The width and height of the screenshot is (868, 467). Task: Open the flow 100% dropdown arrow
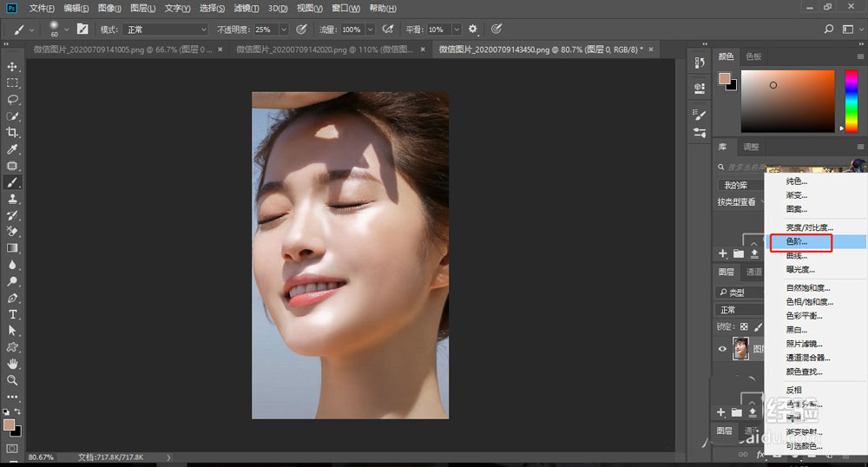tap(370, 29)
